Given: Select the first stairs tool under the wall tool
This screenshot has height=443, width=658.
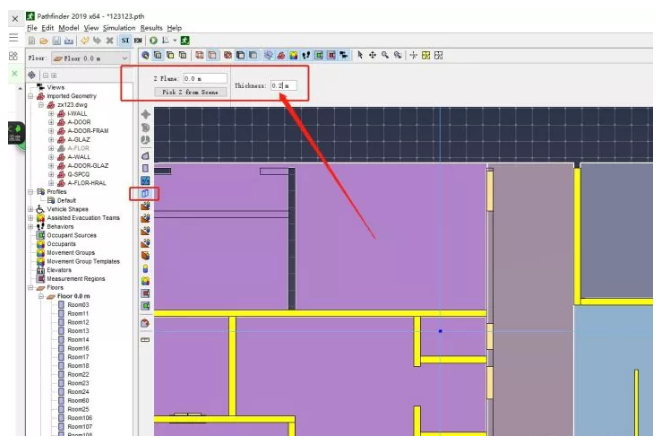Looking at the screenshot, I should click(x=145, y=206).
